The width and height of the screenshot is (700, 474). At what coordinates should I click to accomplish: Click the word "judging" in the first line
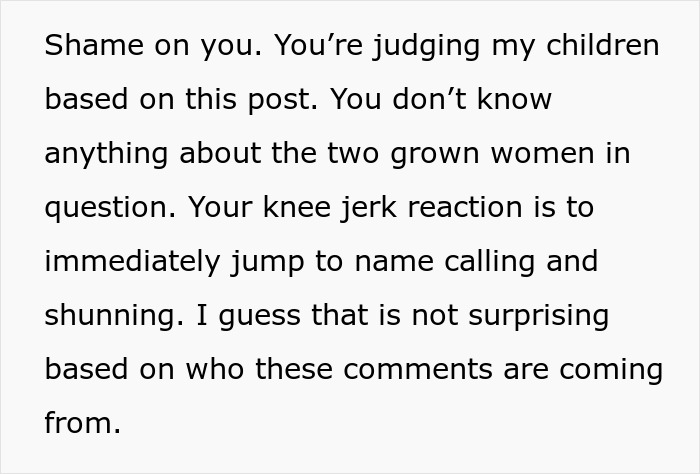427,47
